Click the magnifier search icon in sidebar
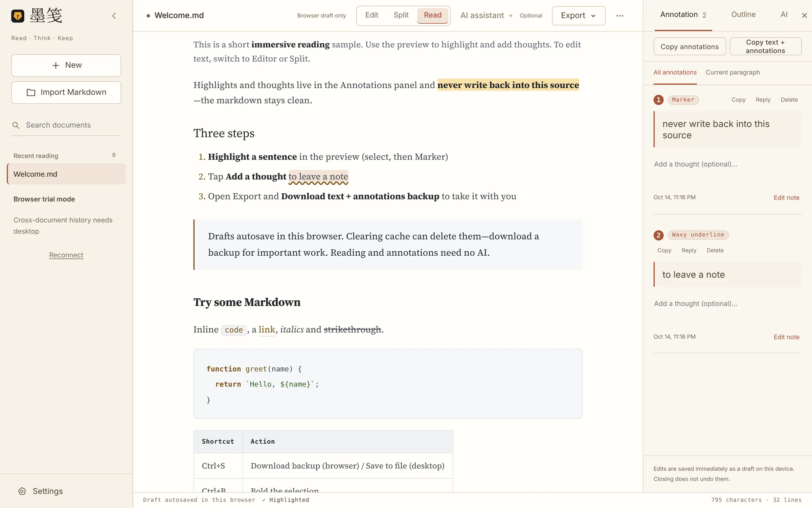The height and width of the screenshot is (508, 812). 16,125
